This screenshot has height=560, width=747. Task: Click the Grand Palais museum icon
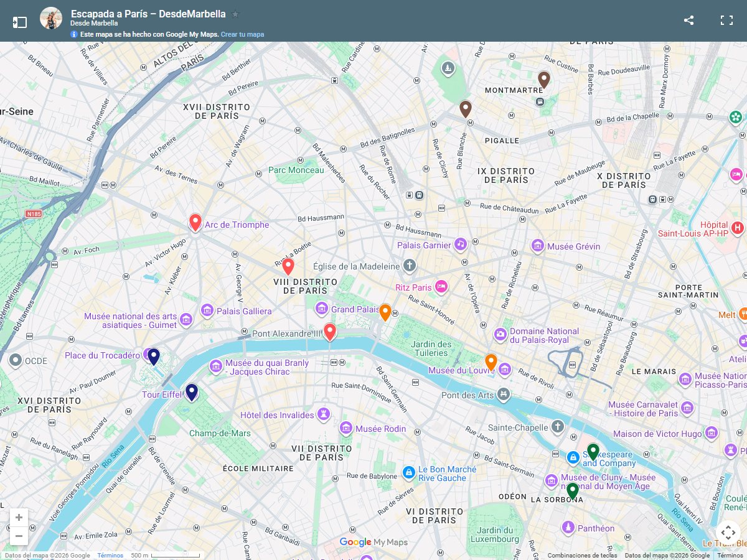click(x=321, y=309)
